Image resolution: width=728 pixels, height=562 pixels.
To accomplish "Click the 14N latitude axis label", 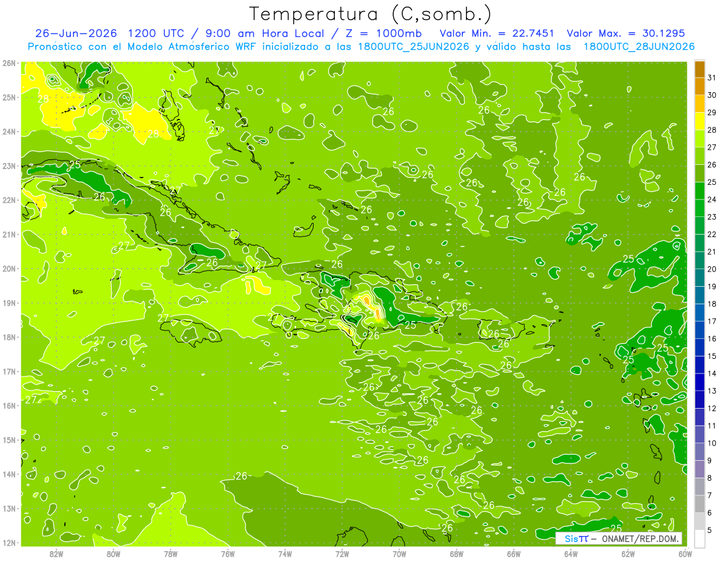I will tap(9, 474).
